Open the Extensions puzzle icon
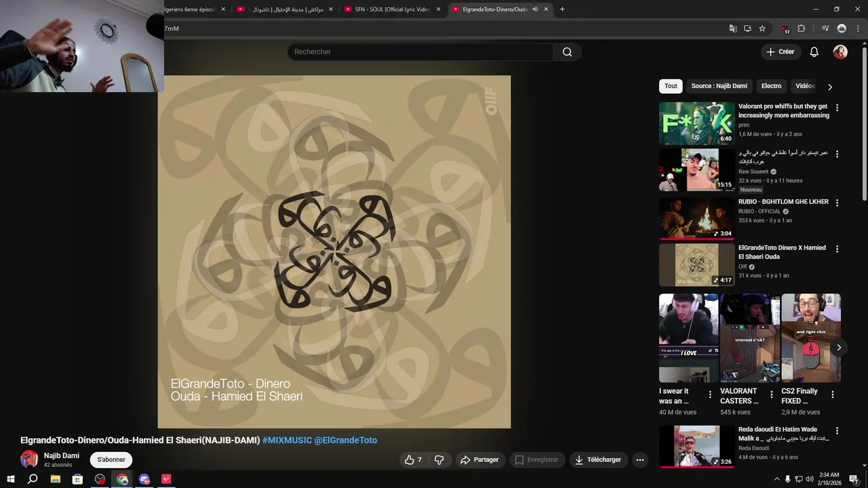 [802, 28]
